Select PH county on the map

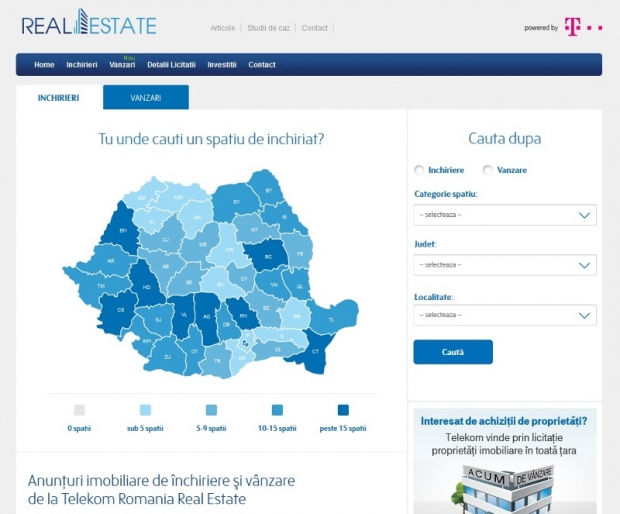coord(243,316)
